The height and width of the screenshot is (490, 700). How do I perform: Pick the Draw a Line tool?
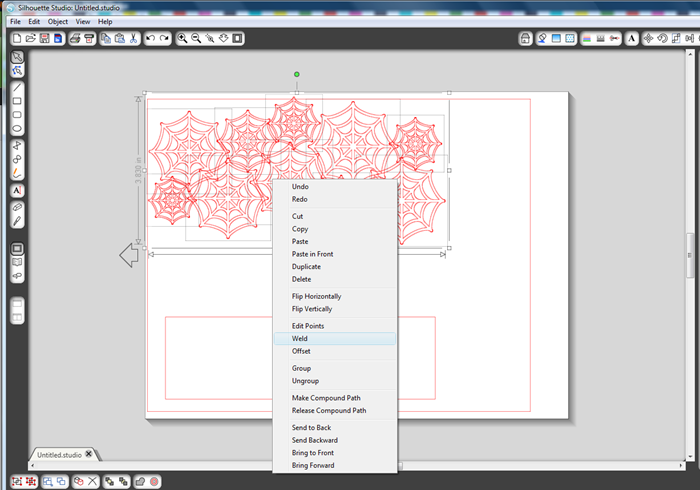click(x=17, y=87)
